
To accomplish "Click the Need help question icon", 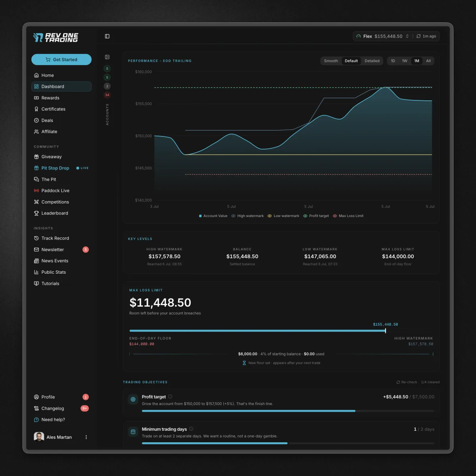I will [x=36, y=420].
